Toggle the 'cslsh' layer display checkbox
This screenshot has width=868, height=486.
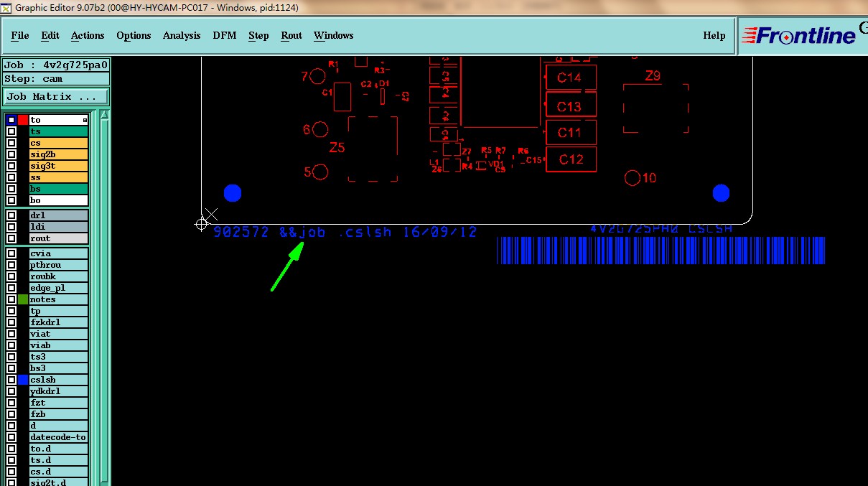coord(11,380)
